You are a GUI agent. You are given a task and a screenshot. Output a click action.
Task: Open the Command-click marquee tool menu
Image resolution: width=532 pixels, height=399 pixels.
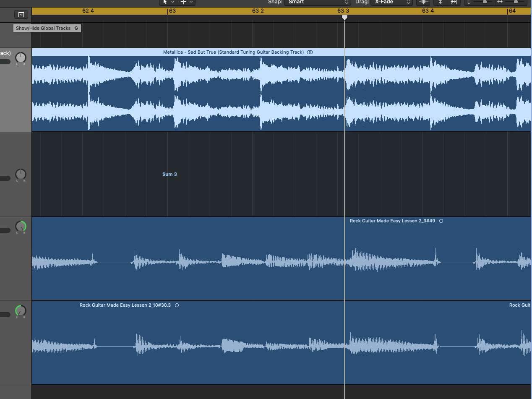click(x=186, y=2)
